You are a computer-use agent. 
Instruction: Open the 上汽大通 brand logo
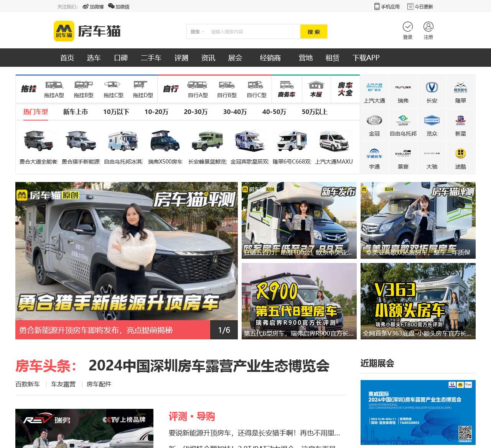pyautogui.click(x=374, y=87)
